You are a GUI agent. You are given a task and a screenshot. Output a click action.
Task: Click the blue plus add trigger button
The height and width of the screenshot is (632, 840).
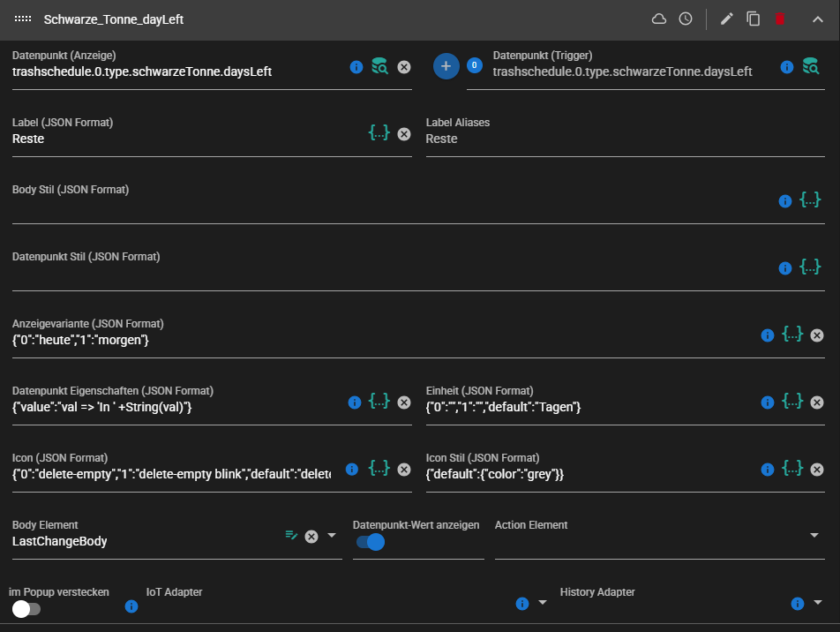(446, 65)
